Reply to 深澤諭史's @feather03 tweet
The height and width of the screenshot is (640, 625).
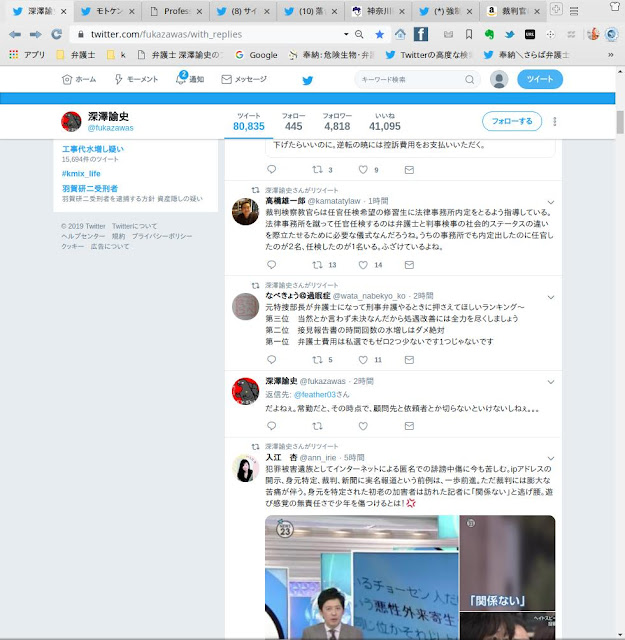coord(271,426)
